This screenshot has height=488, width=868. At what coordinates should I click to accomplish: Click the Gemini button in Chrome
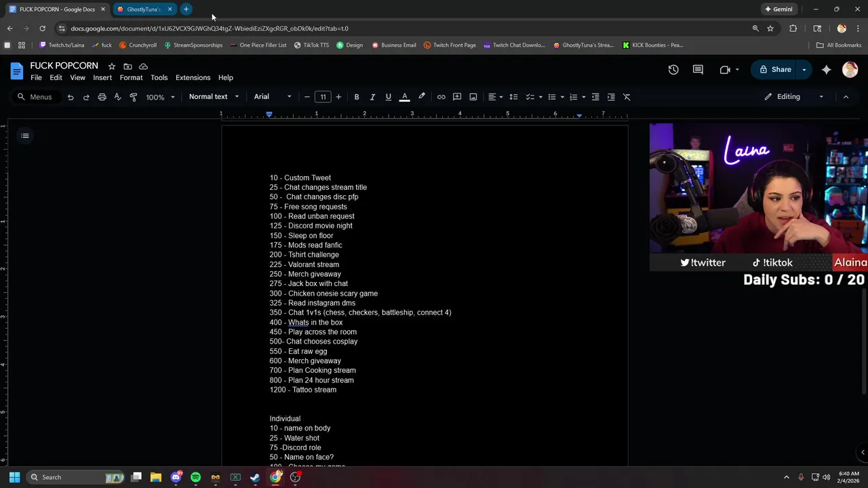pyautogui.click(x=778, y=9)
